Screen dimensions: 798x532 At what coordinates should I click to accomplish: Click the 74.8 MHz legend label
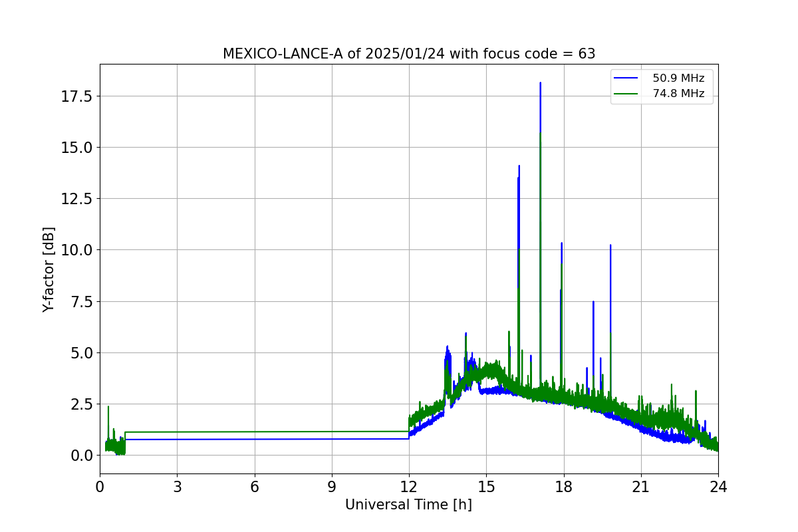point(678,94)
